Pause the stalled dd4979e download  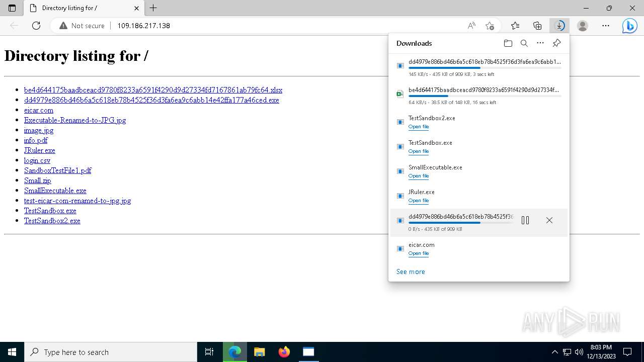click(525, 220)
